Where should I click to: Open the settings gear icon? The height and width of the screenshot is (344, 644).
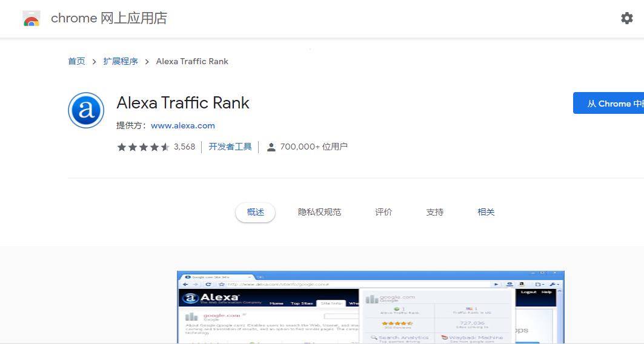[x=626, y=18]
